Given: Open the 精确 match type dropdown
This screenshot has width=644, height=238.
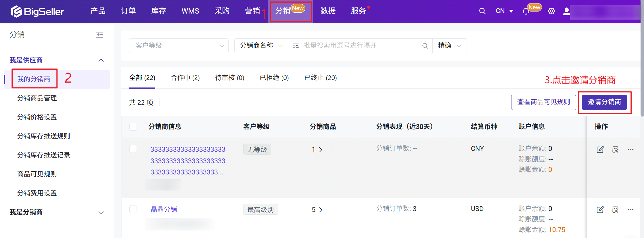Looking at the screenshot, I should pos(449,46).
